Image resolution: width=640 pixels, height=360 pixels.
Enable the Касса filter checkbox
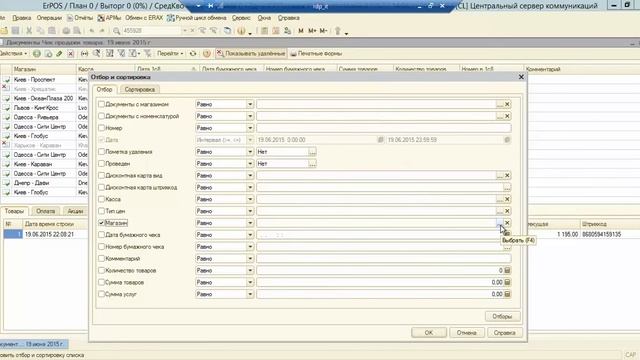(101, 199)
